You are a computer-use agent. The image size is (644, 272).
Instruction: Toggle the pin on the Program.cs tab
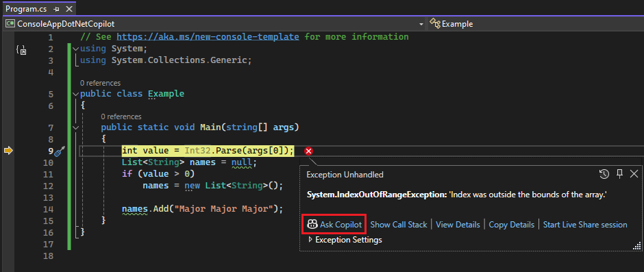pyautogui.click(x=57, y=9)
